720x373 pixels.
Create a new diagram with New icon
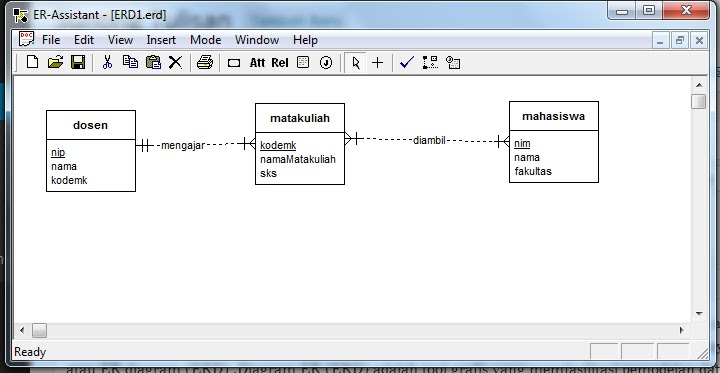(32, 62)
